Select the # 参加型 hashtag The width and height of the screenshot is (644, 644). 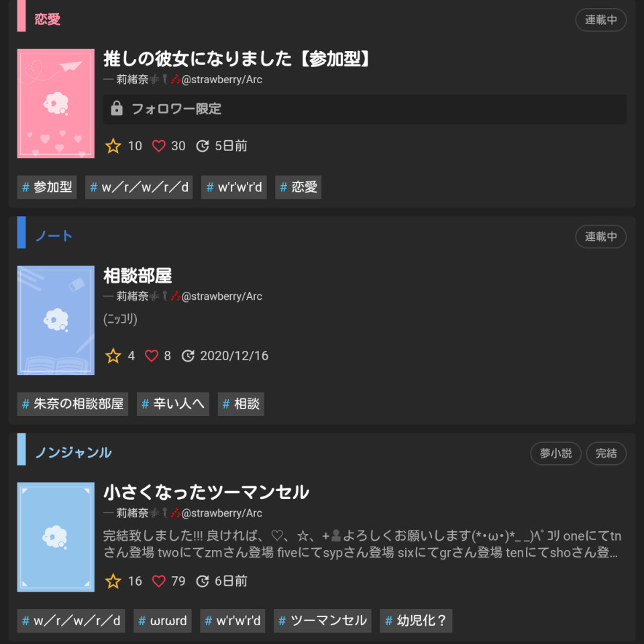[47, 187]
